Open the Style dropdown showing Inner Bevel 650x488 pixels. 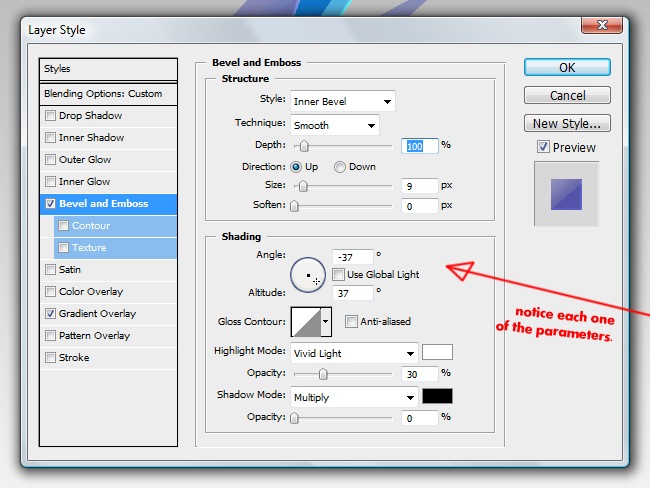pyautogui.click(x=343, y=101)
